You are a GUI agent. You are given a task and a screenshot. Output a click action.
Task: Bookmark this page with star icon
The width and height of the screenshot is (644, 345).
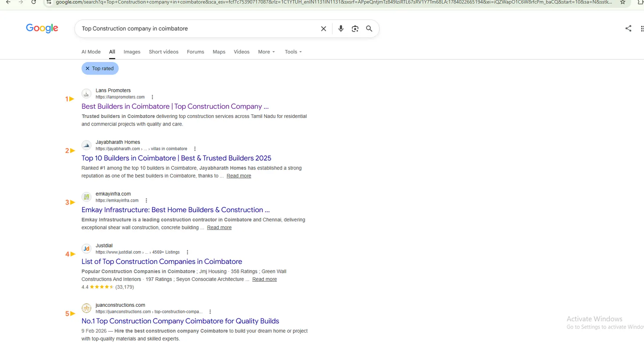point(623,2)
